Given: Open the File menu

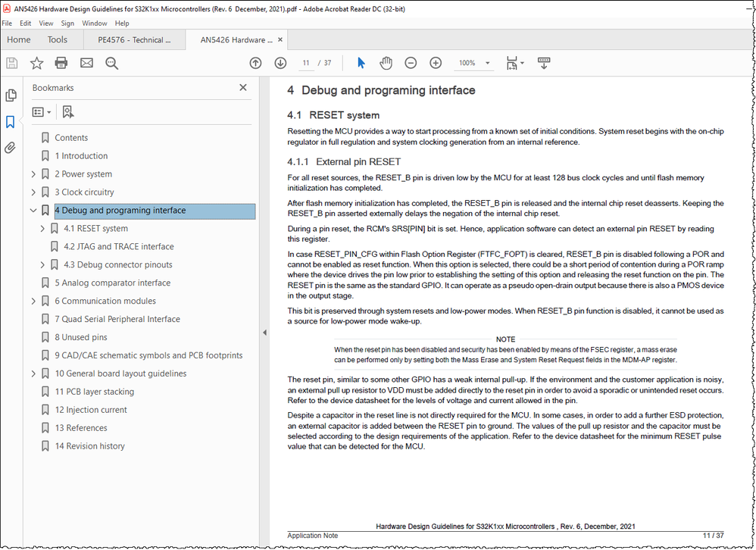Looking at the screenshot, I should pos(8,23).
